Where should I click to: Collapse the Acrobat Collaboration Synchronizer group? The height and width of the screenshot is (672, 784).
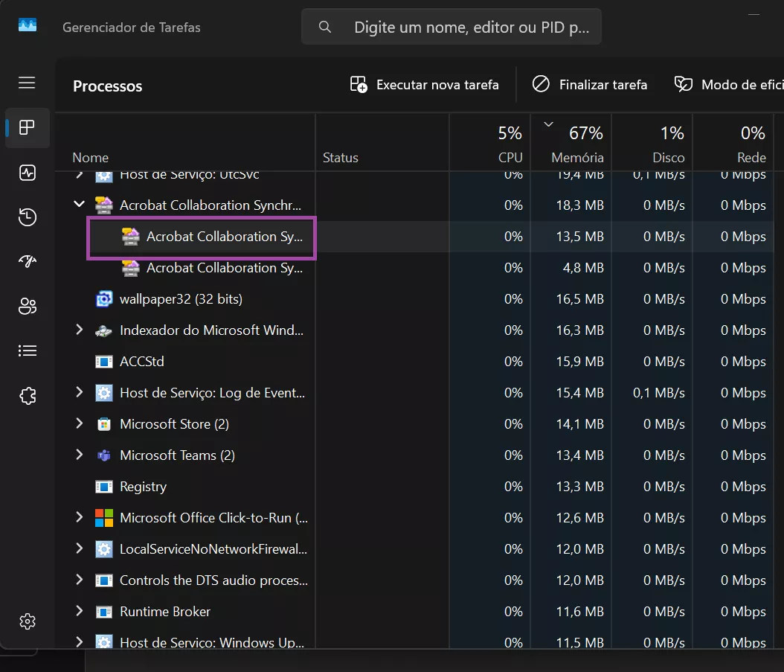click(80, 205)
